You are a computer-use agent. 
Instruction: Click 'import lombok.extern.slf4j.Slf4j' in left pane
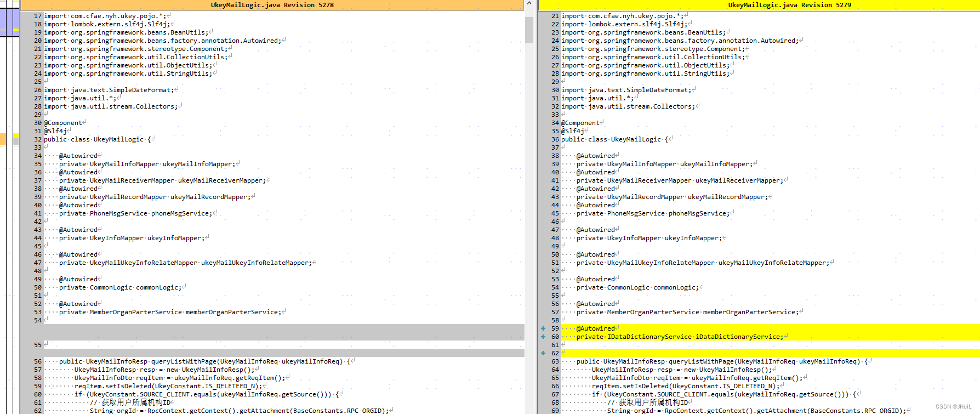107,24
